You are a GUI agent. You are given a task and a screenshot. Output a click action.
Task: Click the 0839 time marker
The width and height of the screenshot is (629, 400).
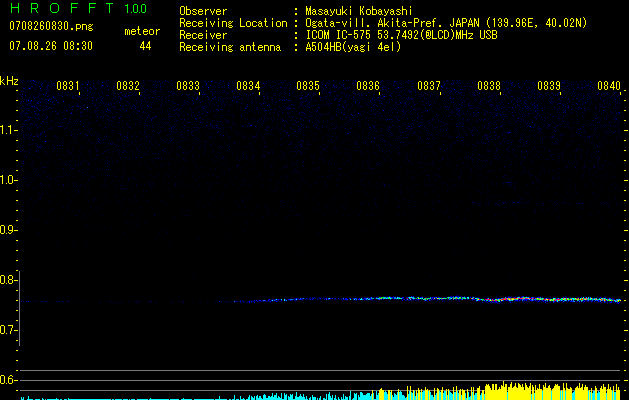[x=549, y=86]
